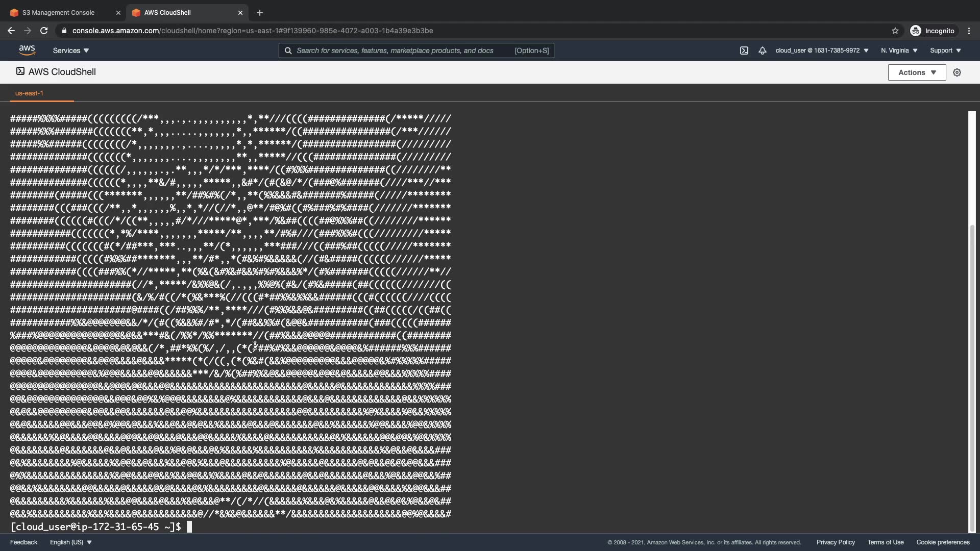Switch to S3 Management Console tab

coord(59,13)
